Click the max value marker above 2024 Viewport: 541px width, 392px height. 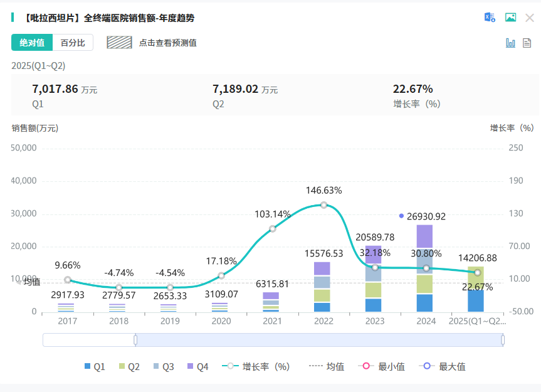(401, 216)
